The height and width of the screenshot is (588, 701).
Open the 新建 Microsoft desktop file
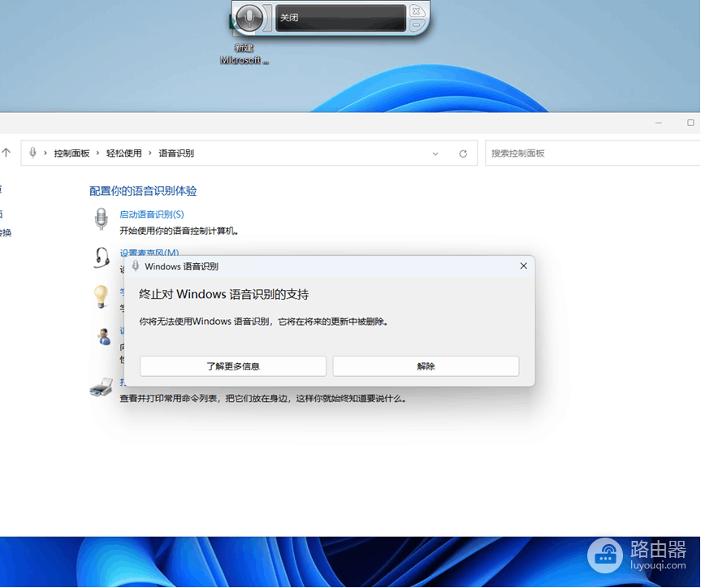pyautogui.click(x=244, y=42)
